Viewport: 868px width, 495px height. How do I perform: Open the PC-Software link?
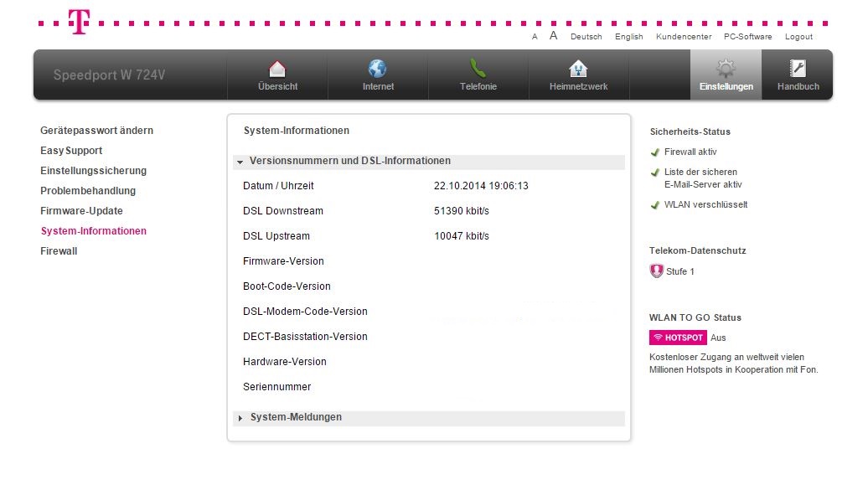click(748, 37)
